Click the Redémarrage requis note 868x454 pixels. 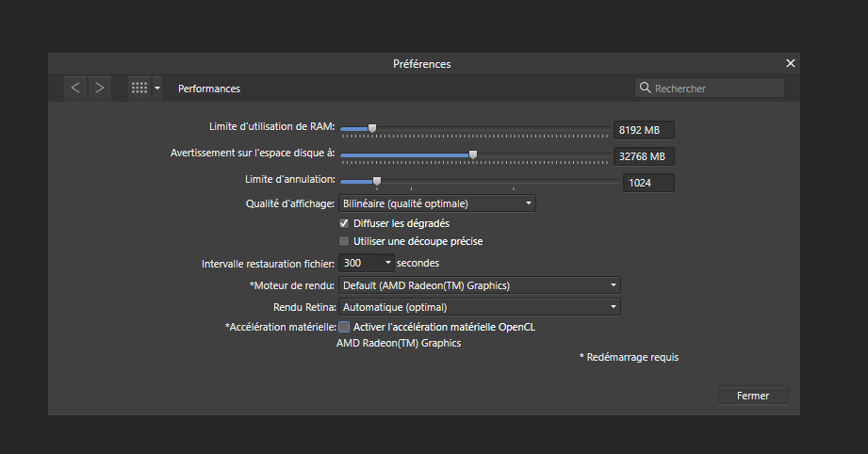pos(629,357)
